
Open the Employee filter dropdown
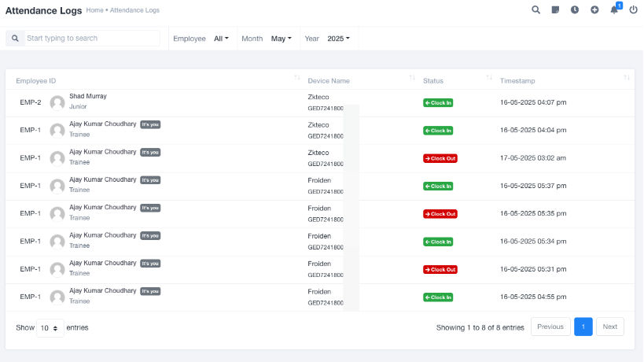221,39
